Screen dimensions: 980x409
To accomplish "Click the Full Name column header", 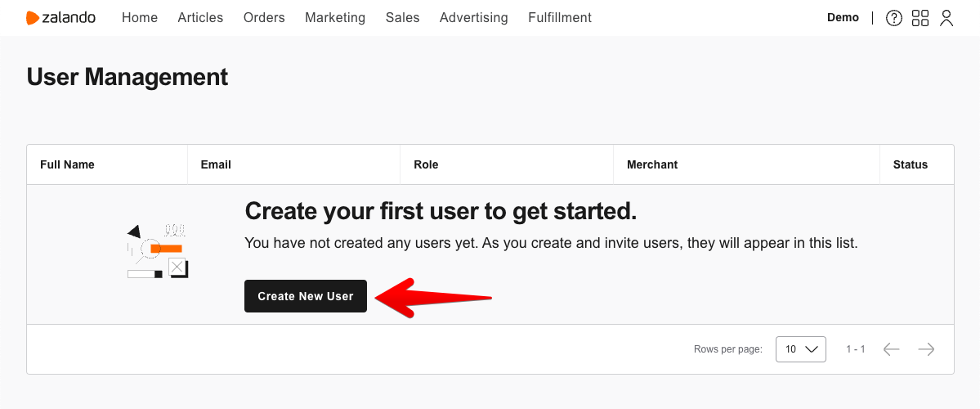I will [x=67, y=164].
